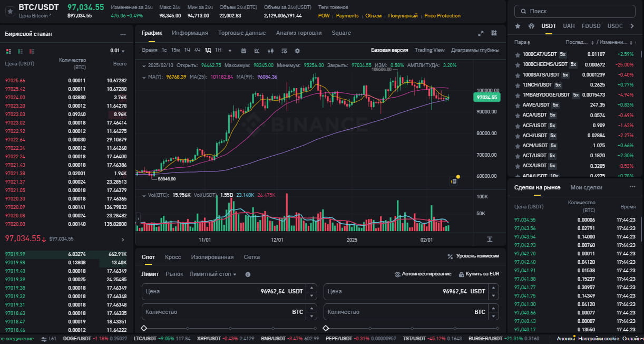644x344 pixels.
Task: Open chart settings gear icon
Action: [x=297, y=51]
